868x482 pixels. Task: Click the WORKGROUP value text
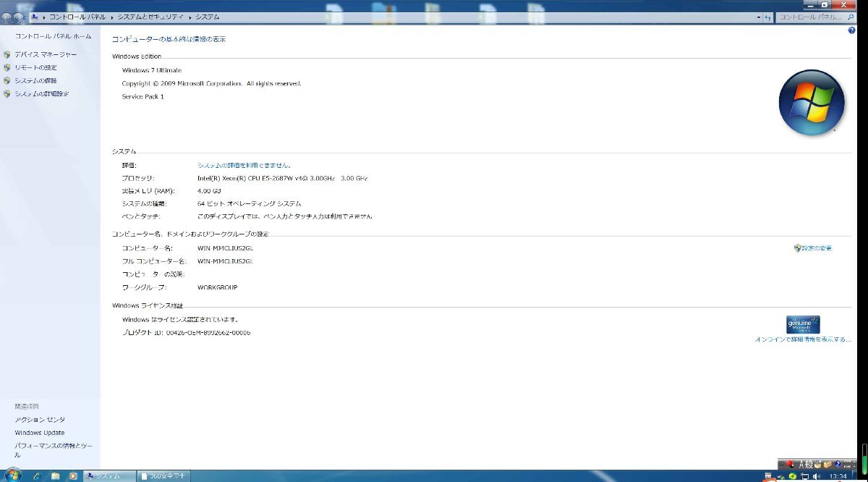click(217, 287)
